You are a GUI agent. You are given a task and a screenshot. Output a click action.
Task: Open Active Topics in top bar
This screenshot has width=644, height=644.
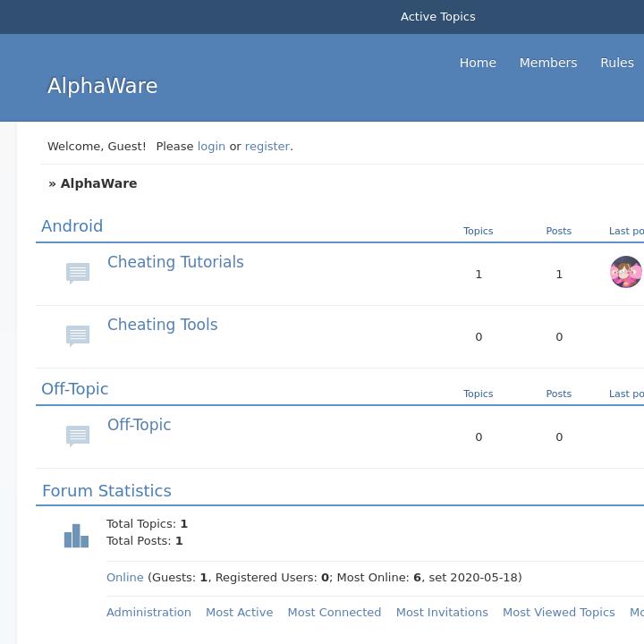tap(437, 17)
